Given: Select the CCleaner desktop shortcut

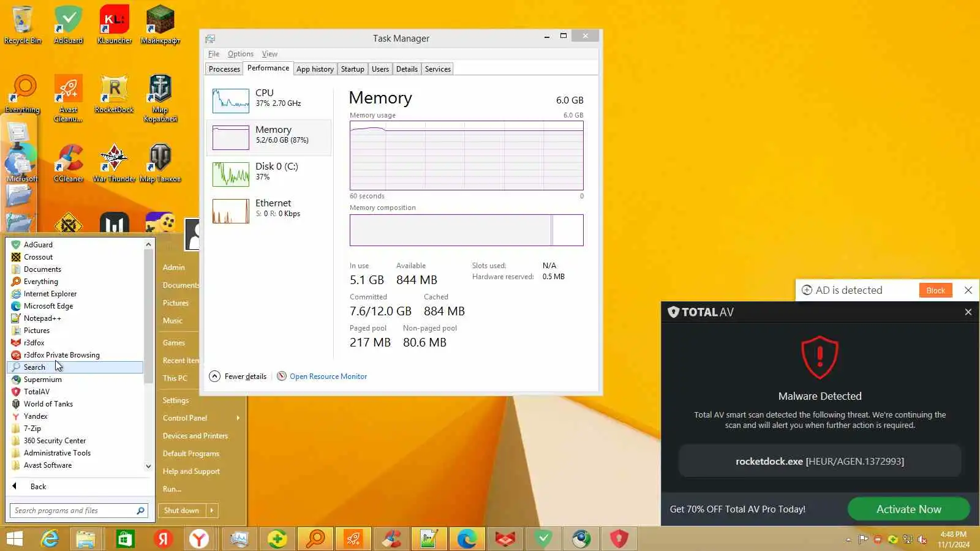Looking at the screenshot, I should (x=69, y=163).
